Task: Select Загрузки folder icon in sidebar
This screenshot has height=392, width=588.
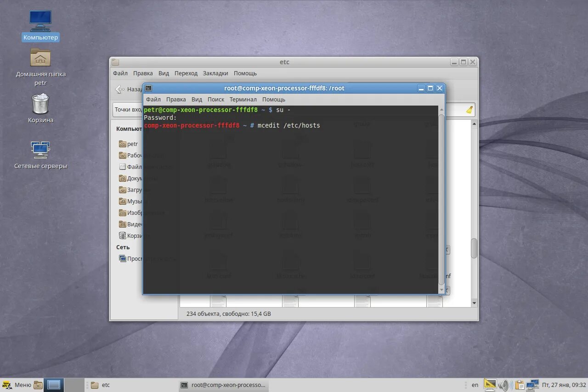Action: [123, 190]
